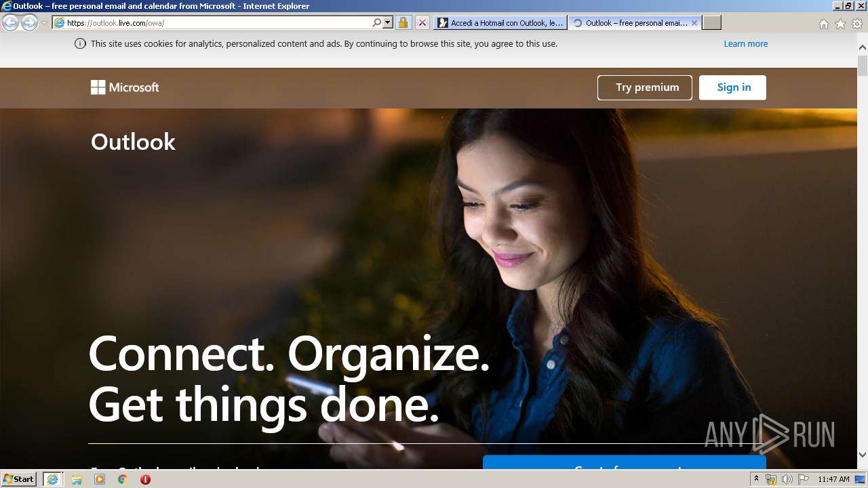
Task: Click the partially visible blue create account button
Action: point(625,463)
